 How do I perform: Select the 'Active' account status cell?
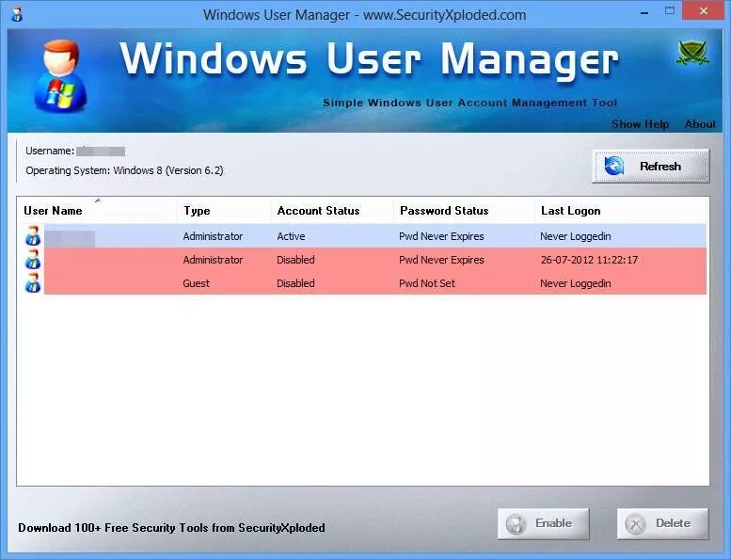pos(291,236)
